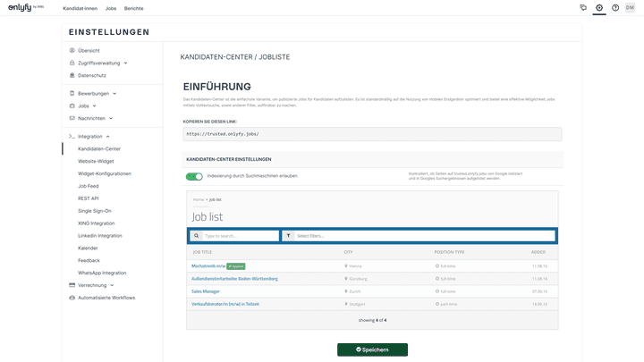Open the chat messages icon in header
The image size is (644, 362).
[x=583, y=7]
